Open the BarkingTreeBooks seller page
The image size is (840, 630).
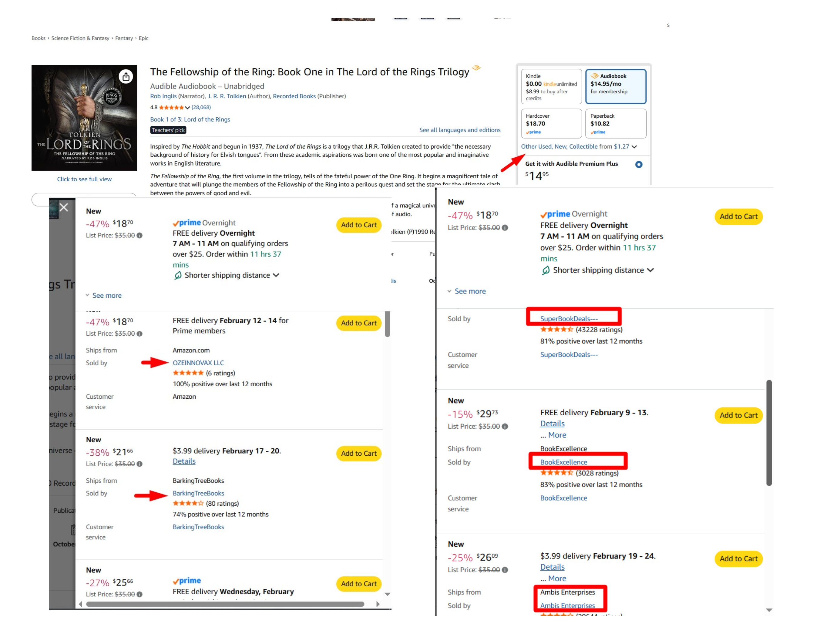coord(198,493)
